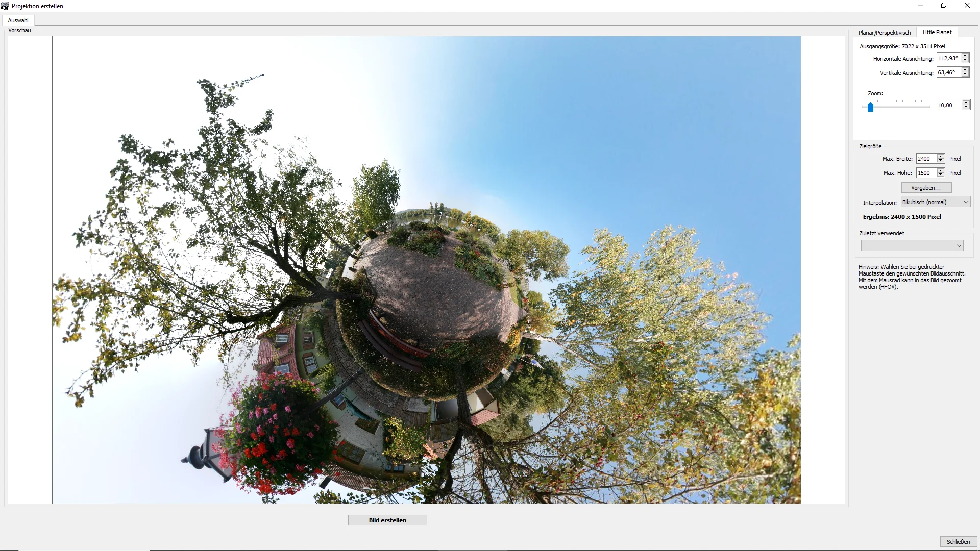Screen dimensions: 980x551
Task: Close the Projektion erstellen window
Action: click(x=967, y=6)
